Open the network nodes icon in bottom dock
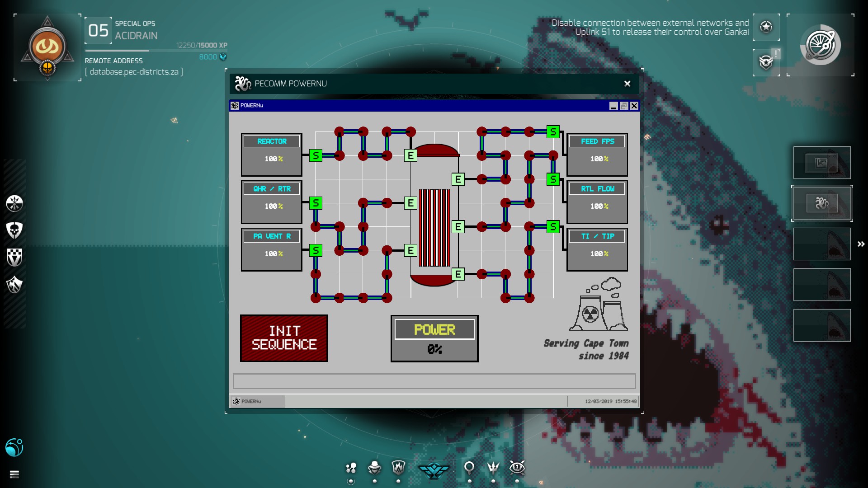 pyautogui.click(x=351, y=468)
